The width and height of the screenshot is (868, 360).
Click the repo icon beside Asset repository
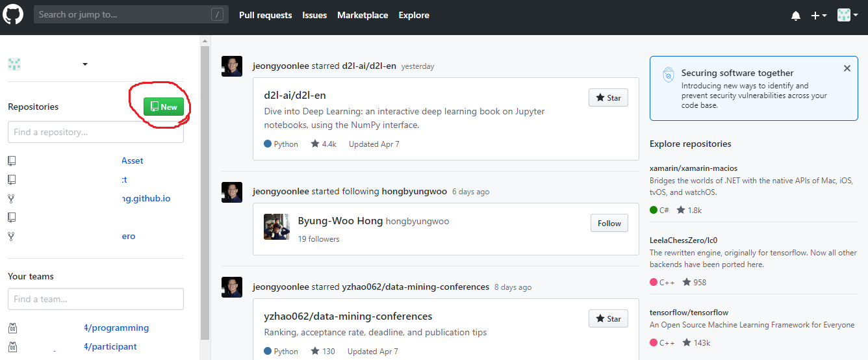12,161
